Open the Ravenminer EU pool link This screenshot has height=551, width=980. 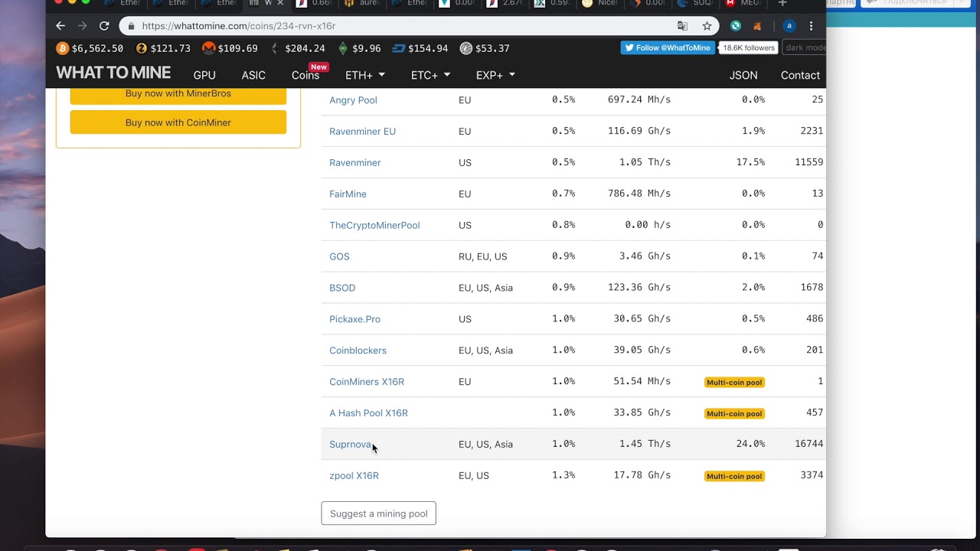click(x=362, y=132)
